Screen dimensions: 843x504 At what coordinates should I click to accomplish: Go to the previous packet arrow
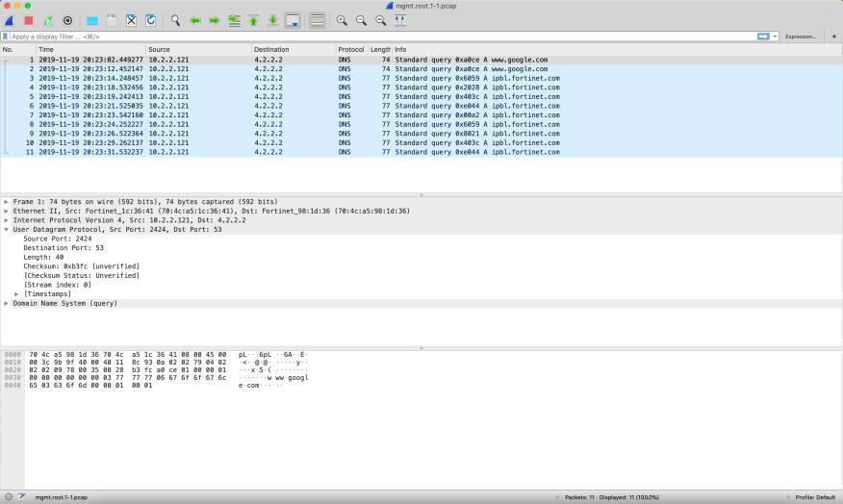coord(194,20)
